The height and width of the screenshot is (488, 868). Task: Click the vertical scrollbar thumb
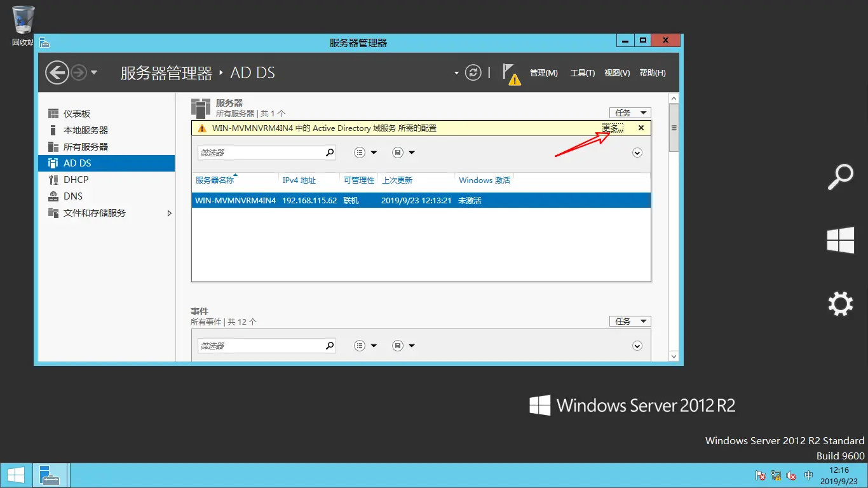(674, 128)
